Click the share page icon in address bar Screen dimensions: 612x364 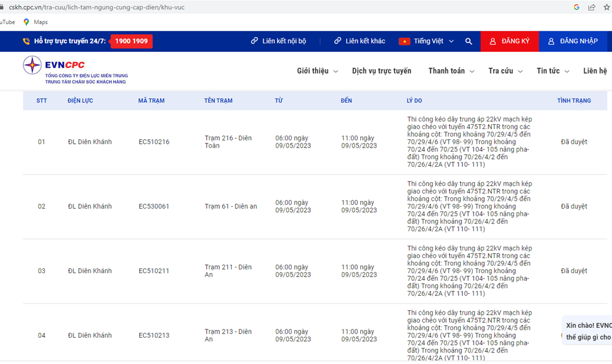pos(592,7)
